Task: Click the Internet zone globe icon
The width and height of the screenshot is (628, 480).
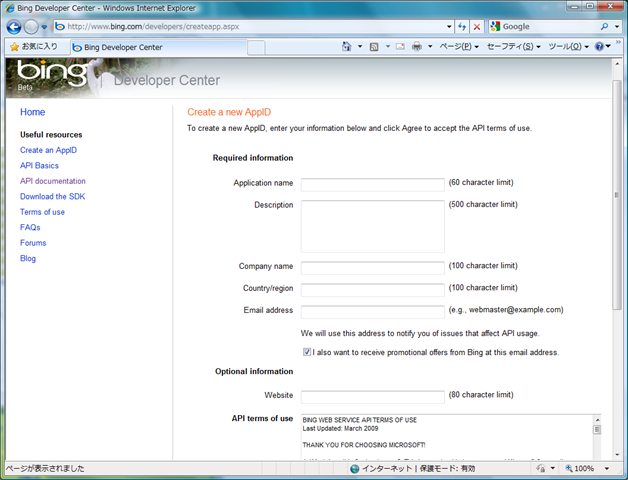Action: 354,468
